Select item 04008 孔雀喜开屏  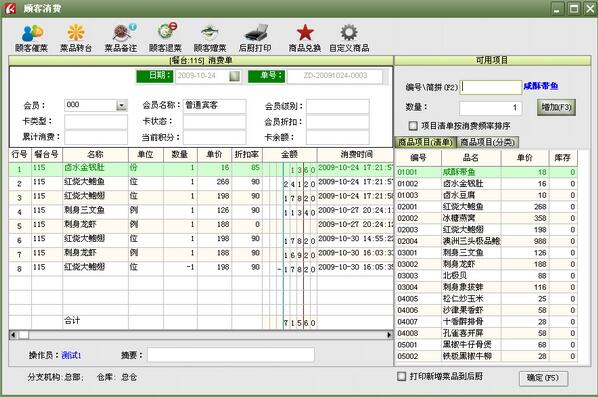click(x=486, y=333)
